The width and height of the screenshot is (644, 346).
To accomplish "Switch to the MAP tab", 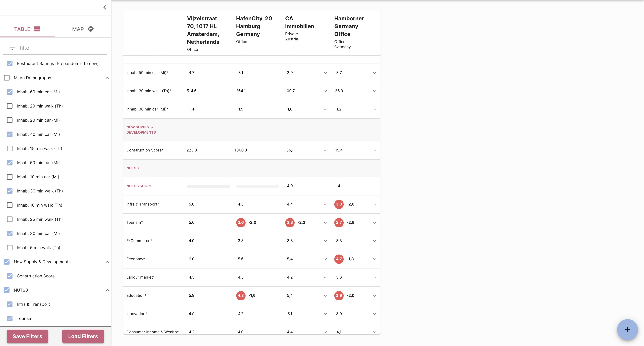I will (x=83, y=29).
